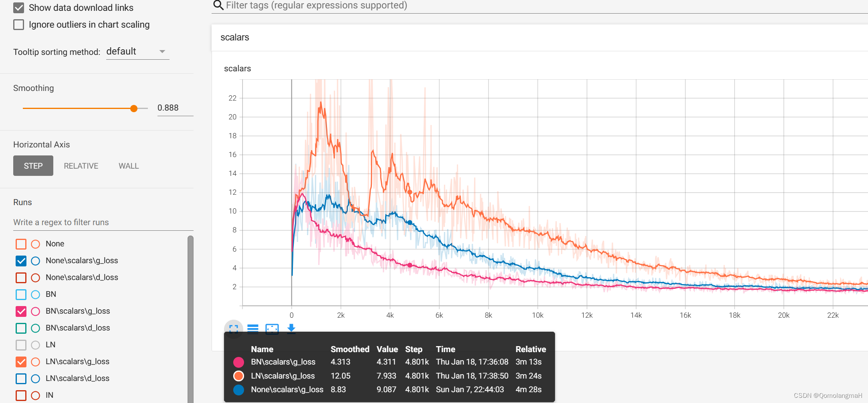Expand the scalars chart to fullscreen
The height and width of the screenshot is (403, 868).
click(x=233, y=328)
